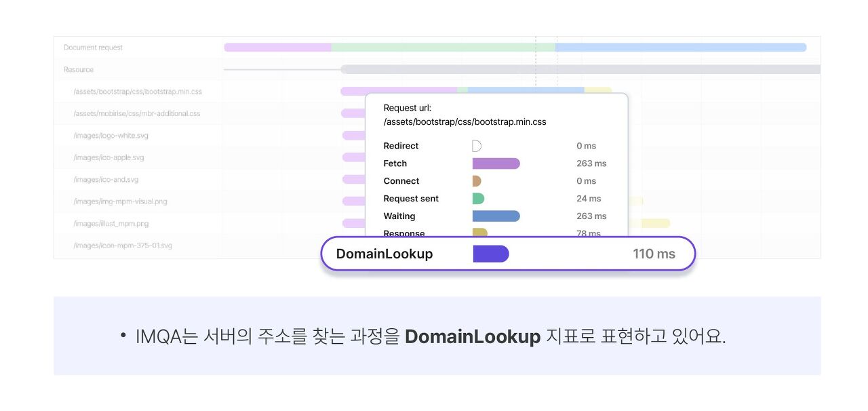Viewport: 868px width, 411px height.
Task: Click the highlighted DomainLookup label
Action: [x=384, y=254]
